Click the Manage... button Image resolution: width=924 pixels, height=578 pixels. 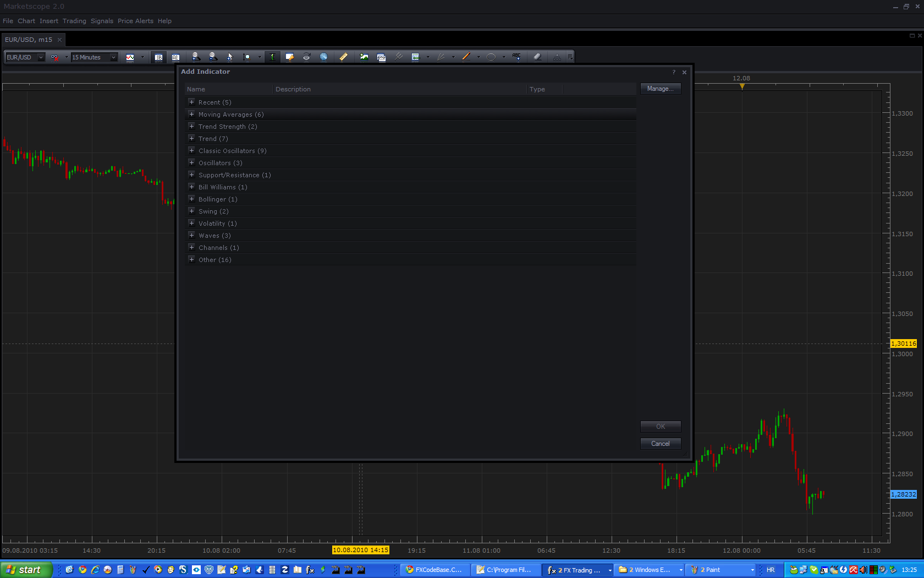click(660, 89)
